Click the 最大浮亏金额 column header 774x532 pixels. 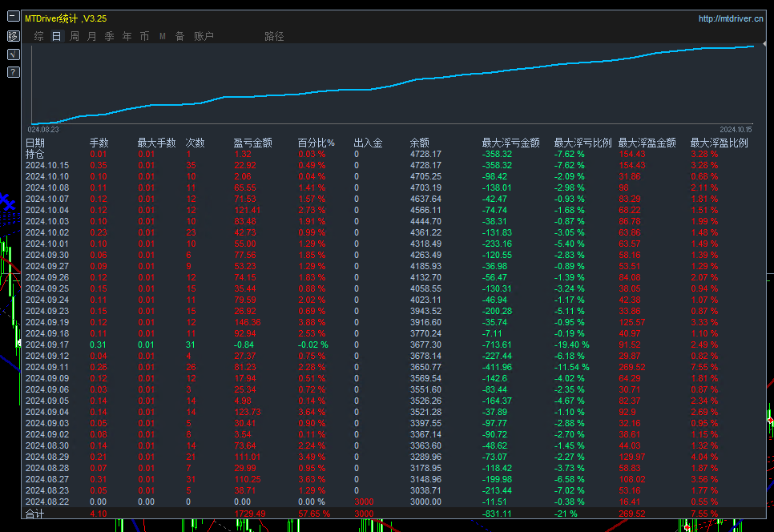511,143
